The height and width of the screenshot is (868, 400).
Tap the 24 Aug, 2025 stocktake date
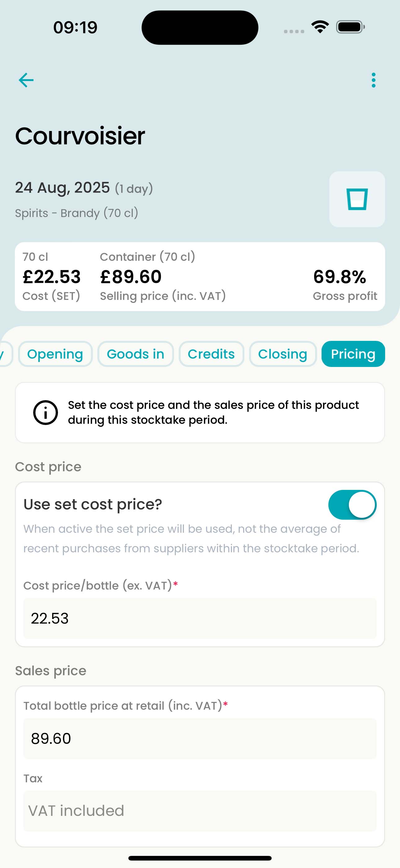point(63,188)
